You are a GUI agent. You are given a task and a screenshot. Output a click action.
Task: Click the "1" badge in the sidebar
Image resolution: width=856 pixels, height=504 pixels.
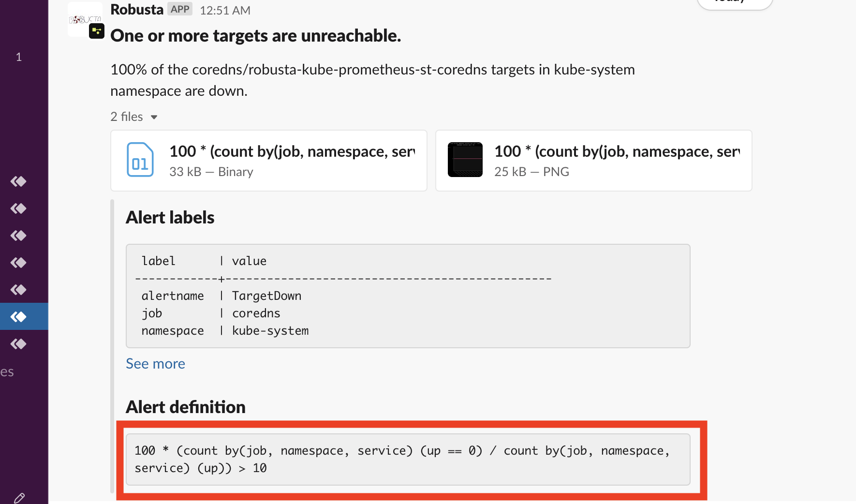coord(19,57)
